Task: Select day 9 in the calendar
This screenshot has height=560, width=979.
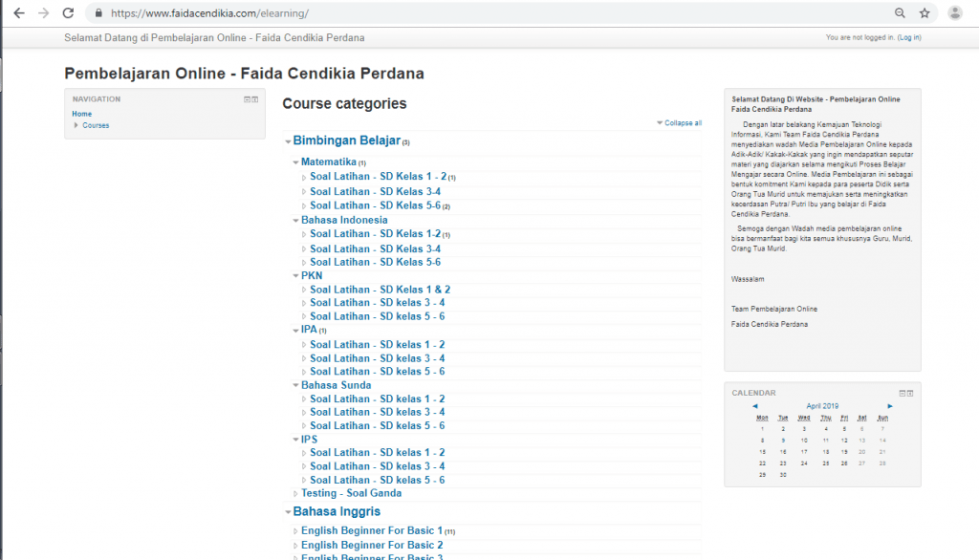Action: [783, 441]
